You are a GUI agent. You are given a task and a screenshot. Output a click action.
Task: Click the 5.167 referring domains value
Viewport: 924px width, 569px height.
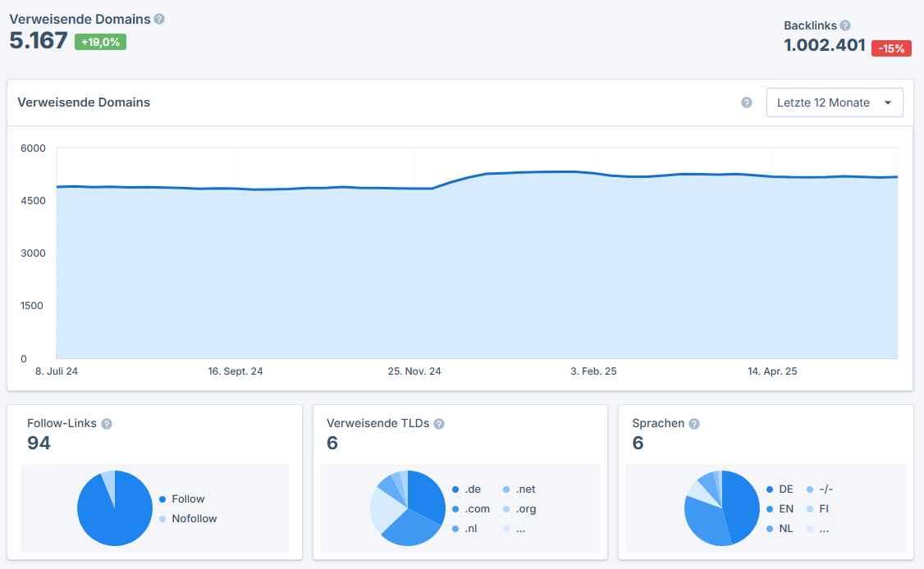39,40
